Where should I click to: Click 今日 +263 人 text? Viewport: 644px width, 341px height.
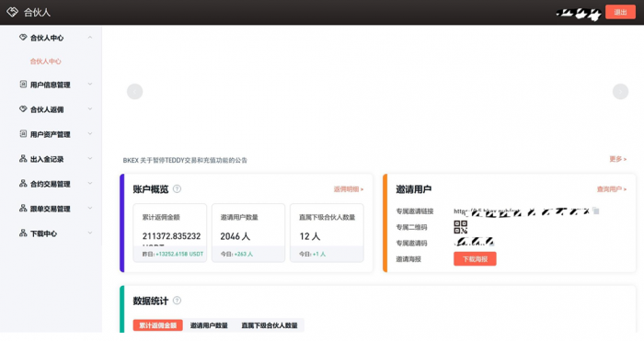(x=236, y=254)
